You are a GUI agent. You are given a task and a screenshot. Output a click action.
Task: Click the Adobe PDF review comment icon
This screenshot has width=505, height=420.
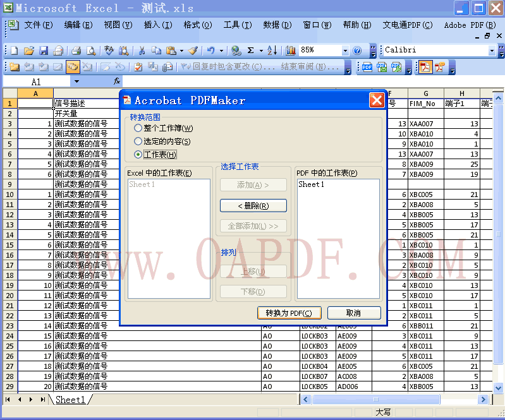tap(440, 67)
